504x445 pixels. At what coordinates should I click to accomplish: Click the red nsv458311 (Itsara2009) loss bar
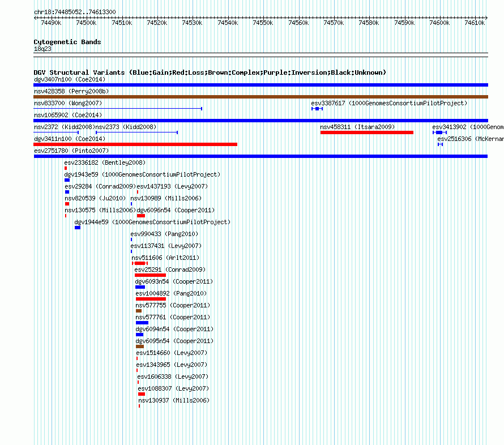click(x=367, y=132)
